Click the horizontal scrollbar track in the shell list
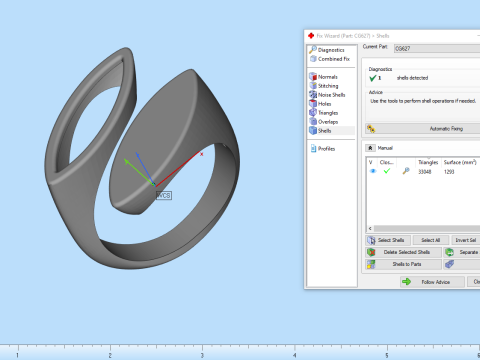Image resolution: width=480 pixels, height=360 pixels. point(427,229)
